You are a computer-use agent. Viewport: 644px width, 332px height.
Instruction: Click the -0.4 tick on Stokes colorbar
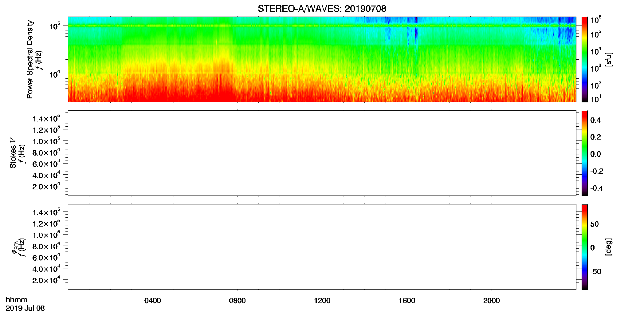click(x=596, y=188)
